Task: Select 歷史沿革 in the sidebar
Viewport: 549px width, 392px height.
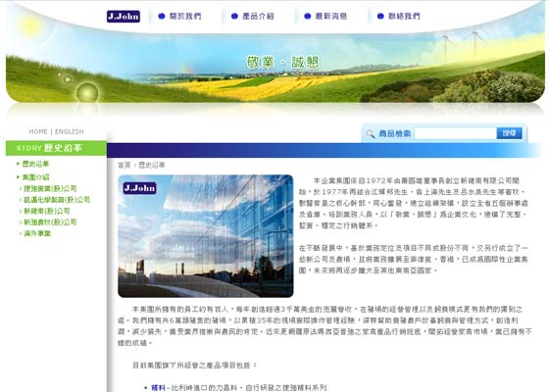Action: click(x=35, y=164)
